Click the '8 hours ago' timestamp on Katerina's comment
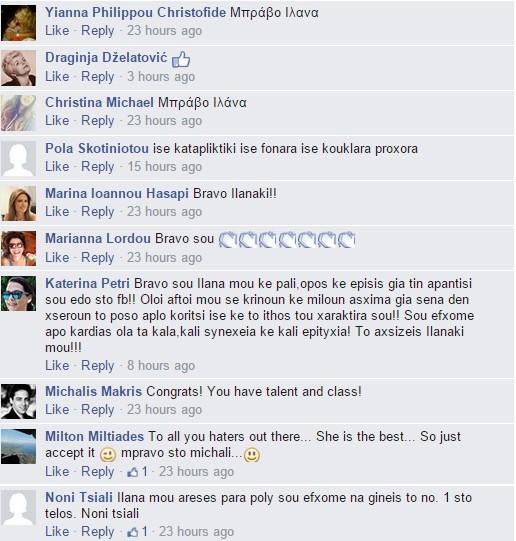The height and width of the screenshot is (541, 516). coord(161,366)
